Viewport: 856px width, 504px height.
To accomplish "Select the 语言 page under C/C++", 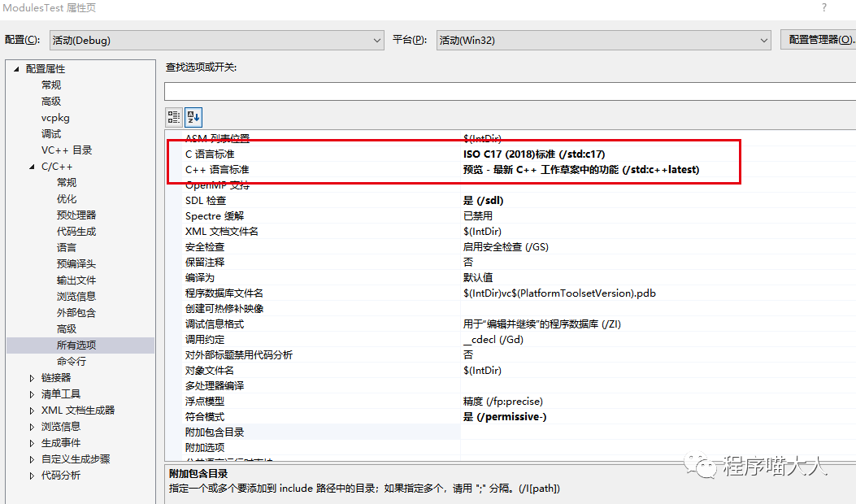I will point(66,247).
